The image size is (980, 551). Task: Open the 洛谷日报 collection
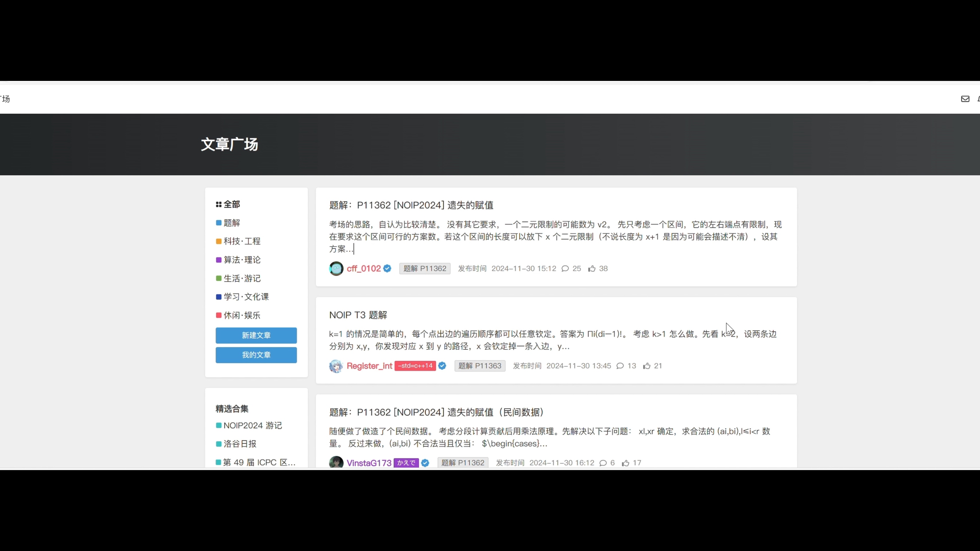239,444
